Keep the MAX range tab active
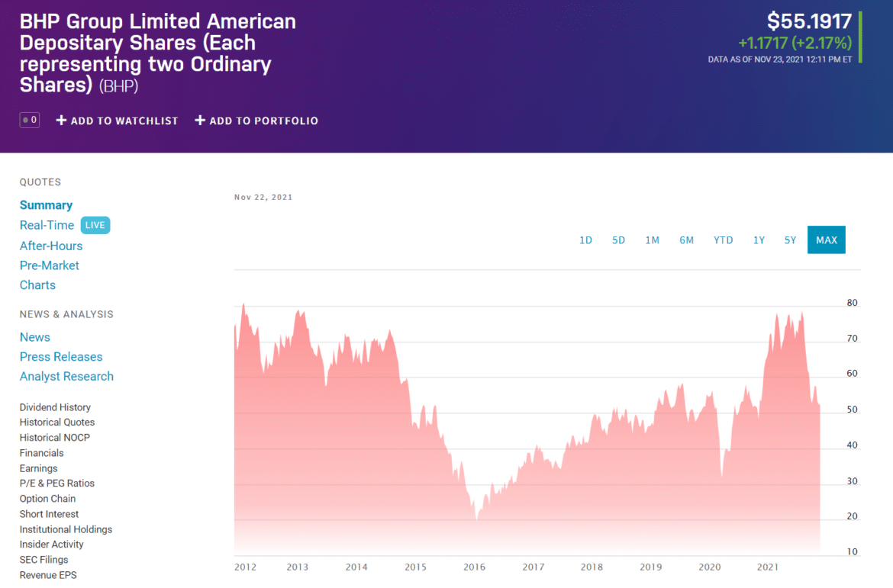The height and width of the screenshot is (588, 893). point(827,239)
